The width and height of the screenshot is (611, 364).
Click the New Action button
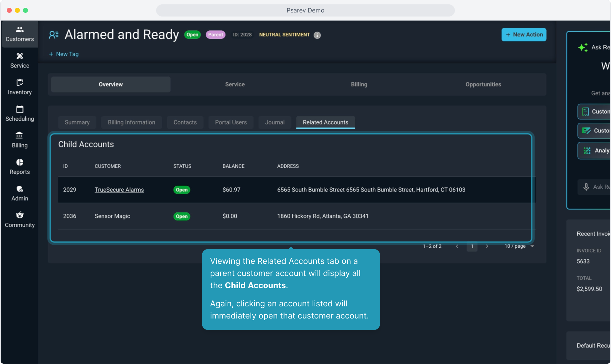(x=524, y=35)
